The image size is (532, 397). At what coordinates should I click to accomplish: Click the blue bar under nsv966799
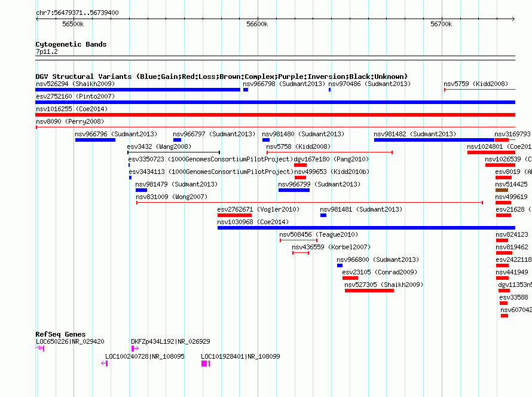pyautogui.click(x=294, y=190)
